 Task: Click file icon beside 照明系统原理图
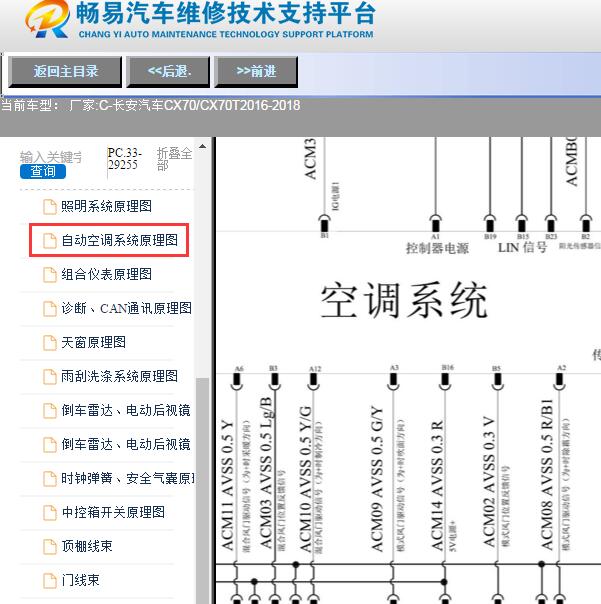coord(50,207)
